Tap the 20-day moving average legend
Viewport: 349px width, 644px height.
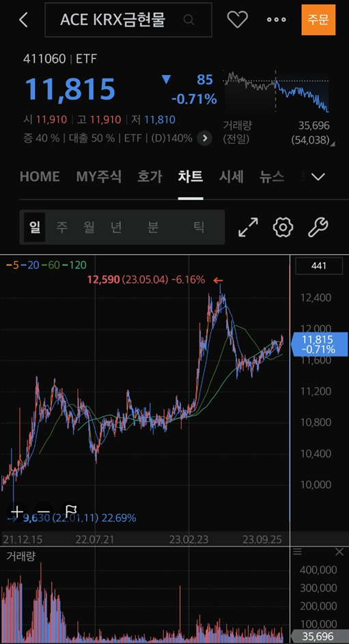30,266
